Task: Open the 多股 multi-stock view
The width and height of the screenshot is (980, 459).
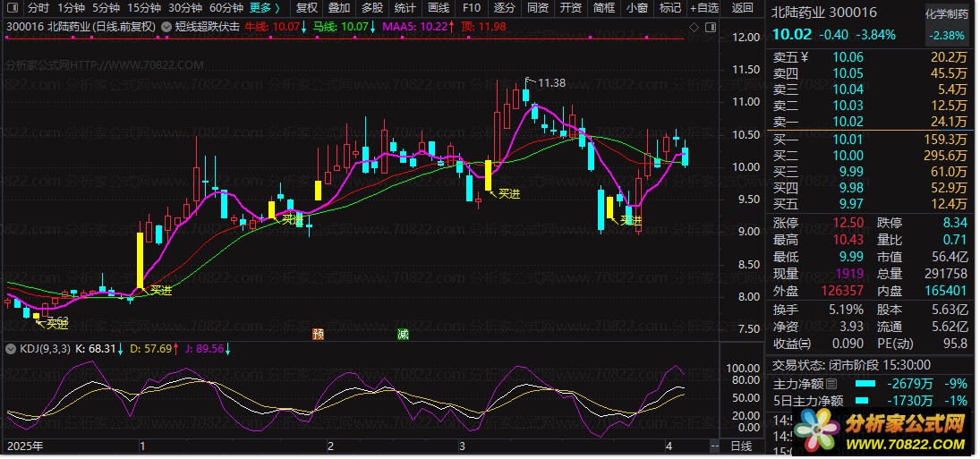Action: [x=372, y=8]
